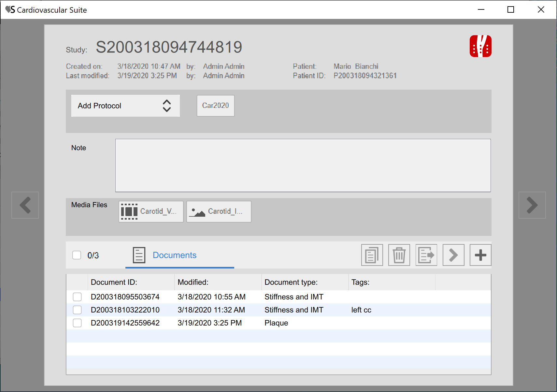557x392 pixels.
Task: Click the plus add document icon
Action: [480, 255]
